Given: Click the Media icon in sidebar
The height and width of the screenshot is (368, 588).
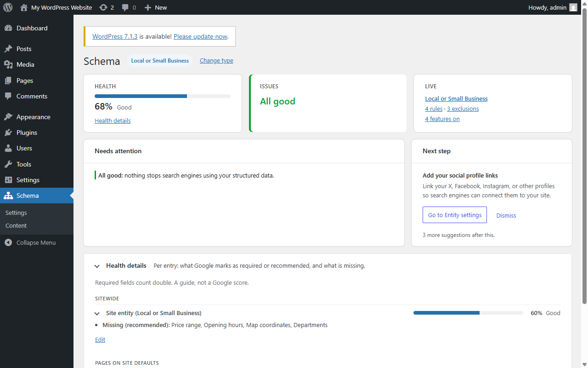Looking at the screenshot, I should (x=8, y=64).
